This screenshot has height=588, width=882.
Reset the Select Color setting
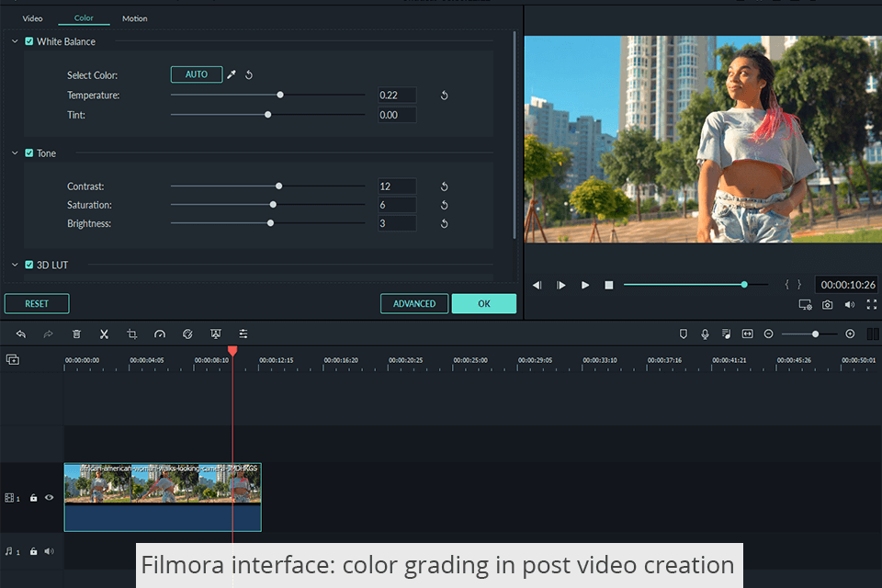[x=249, y=74]
